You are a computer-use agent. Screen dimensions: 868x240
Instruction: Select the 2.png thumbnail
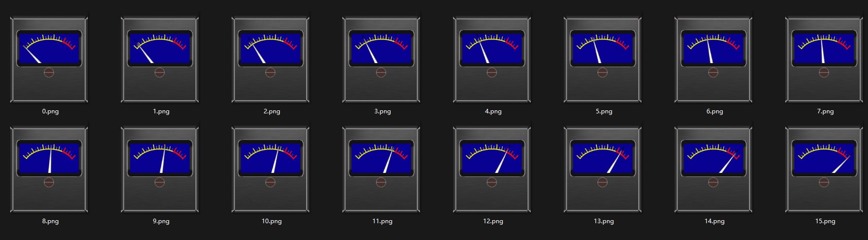(x=271, y=59)
